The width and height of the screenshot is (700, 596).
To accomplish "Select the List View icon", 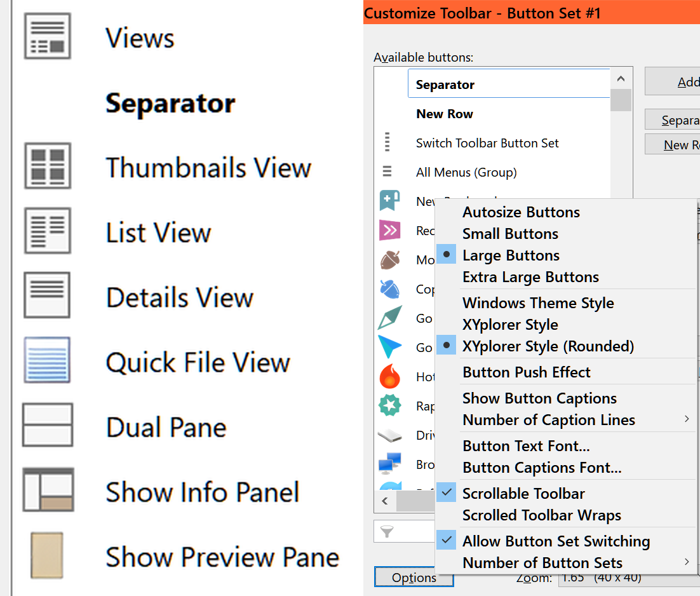I will (x=47, y=231).
